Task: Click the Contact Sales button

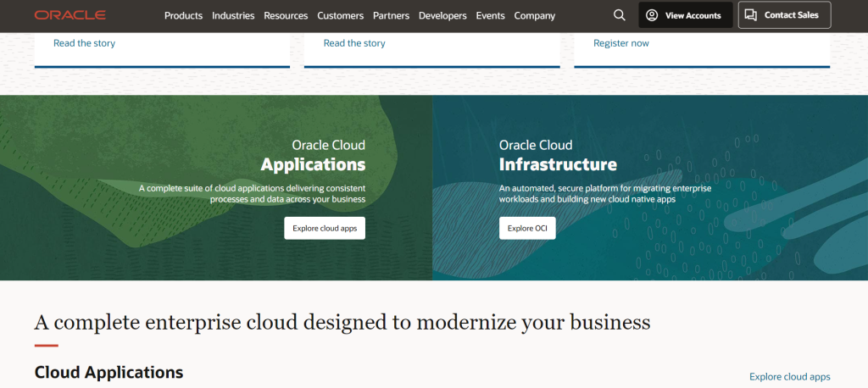Action: pos(784,15)
